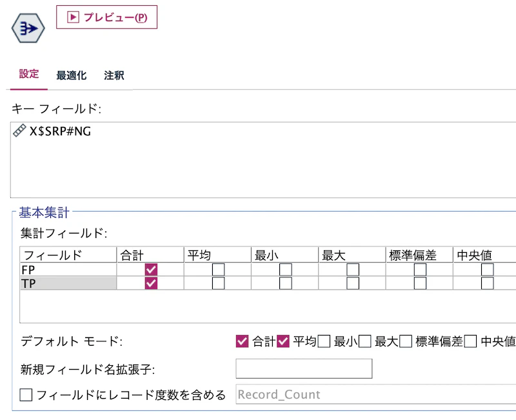Screen dimensions: 516x420
Task: Uncheck 合計 in デフォルト モード
Action: pos(241,341)
